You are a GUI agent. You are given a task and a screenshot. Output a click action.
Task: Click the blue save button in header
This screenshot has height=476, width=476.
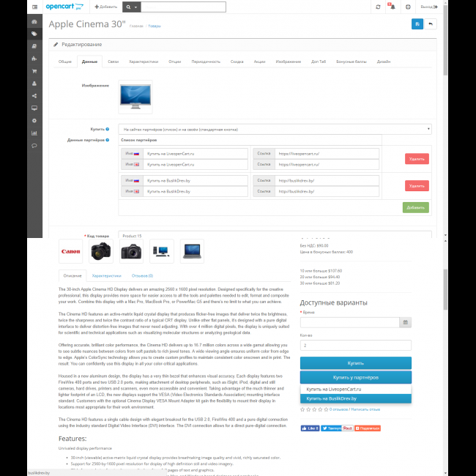(x=417, y=24)
